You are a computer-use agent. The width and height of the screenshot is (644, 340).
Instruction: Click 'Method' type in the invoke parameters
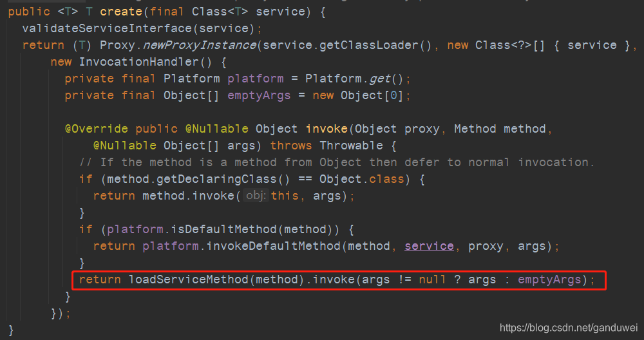475,129
